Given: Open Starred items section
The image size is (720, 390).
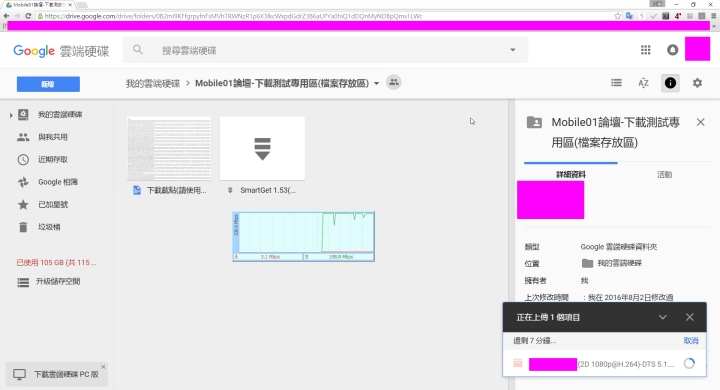Looking at the screenshot, I should (52, 204).
